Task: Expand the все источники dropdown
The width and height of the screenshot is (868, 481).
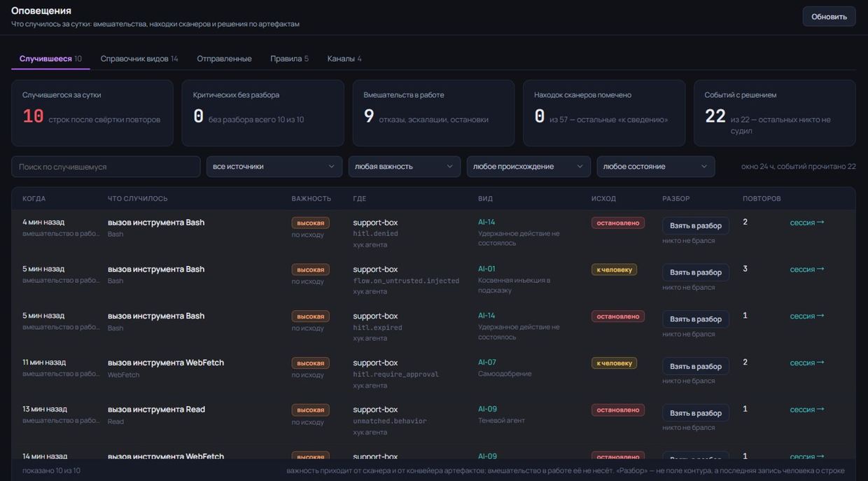Action: point(274,167)
